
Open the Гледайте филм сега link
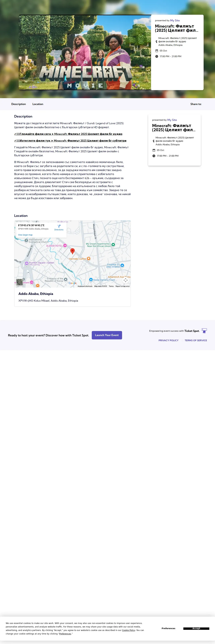68,134
